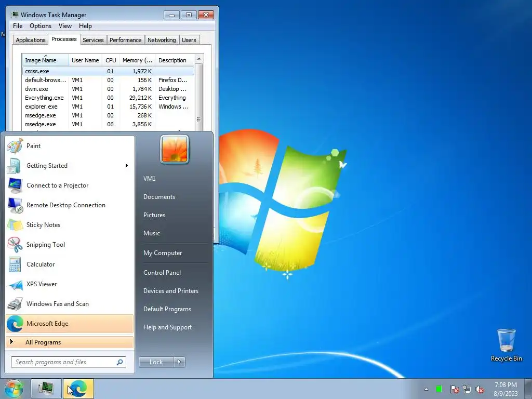Click the process list vertical scrollbar thumb
The image size is (532, 399).
click(199, 120)
